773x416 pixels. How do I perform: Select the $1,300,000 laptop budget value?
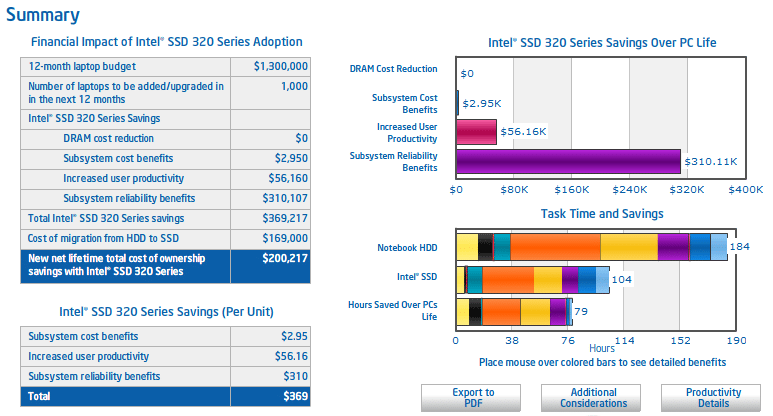[281, 66]
